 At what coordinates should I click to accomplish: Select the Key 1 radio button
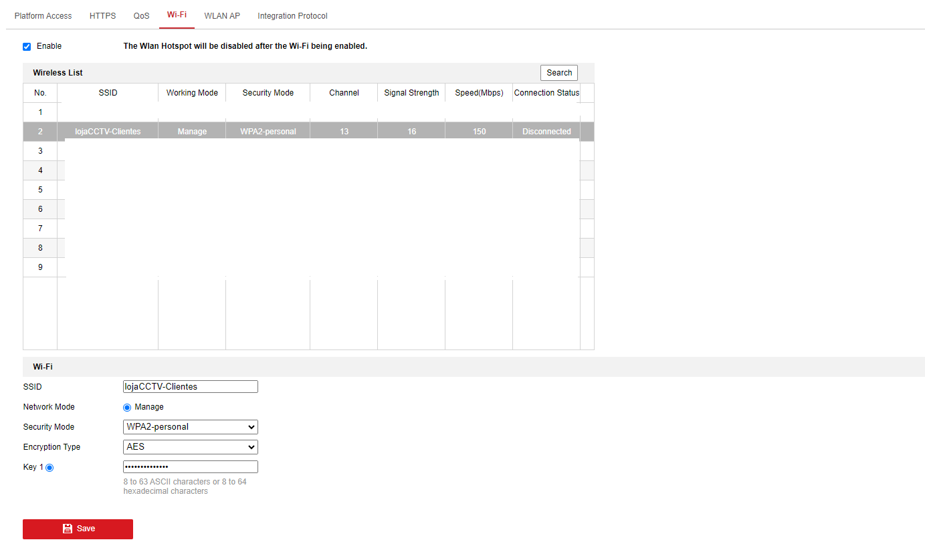[x=49, y=468]
